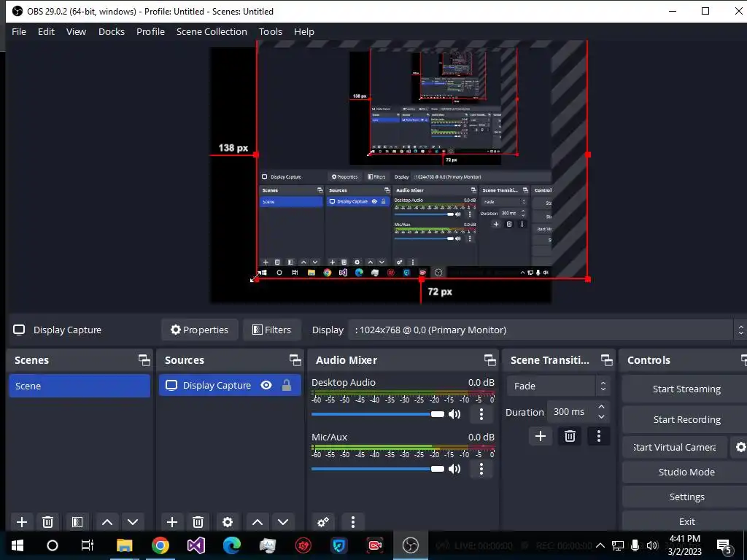
Task: Float the Sources dock
Action: click(295, 360)
